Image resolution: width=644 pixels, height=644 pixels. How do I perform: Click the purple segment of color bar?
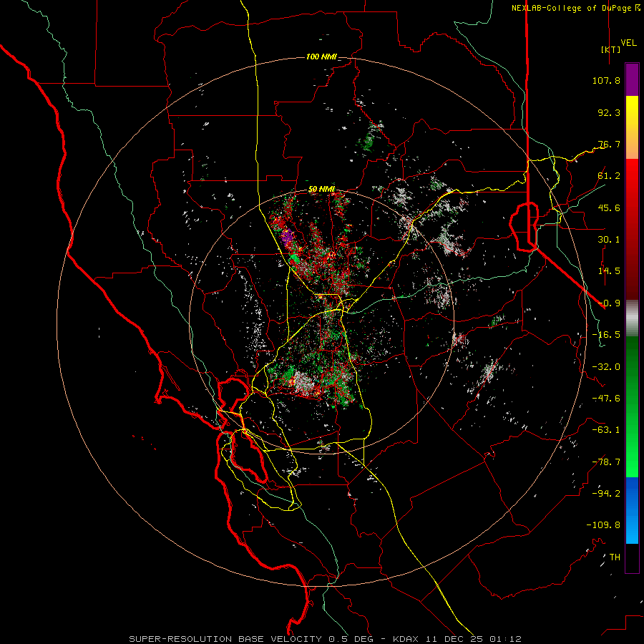pyautogui.click(x=632, y=80)
